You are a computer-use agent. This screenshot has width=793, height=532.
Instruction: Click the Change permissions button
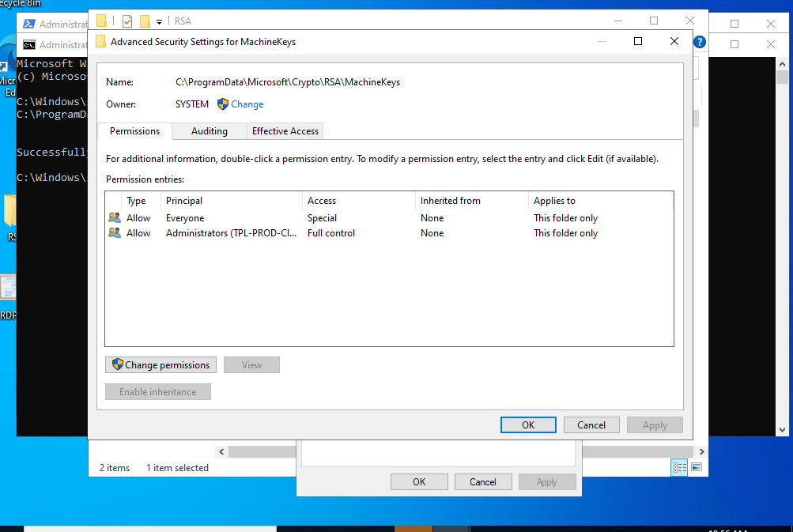[x=160, y=365]
